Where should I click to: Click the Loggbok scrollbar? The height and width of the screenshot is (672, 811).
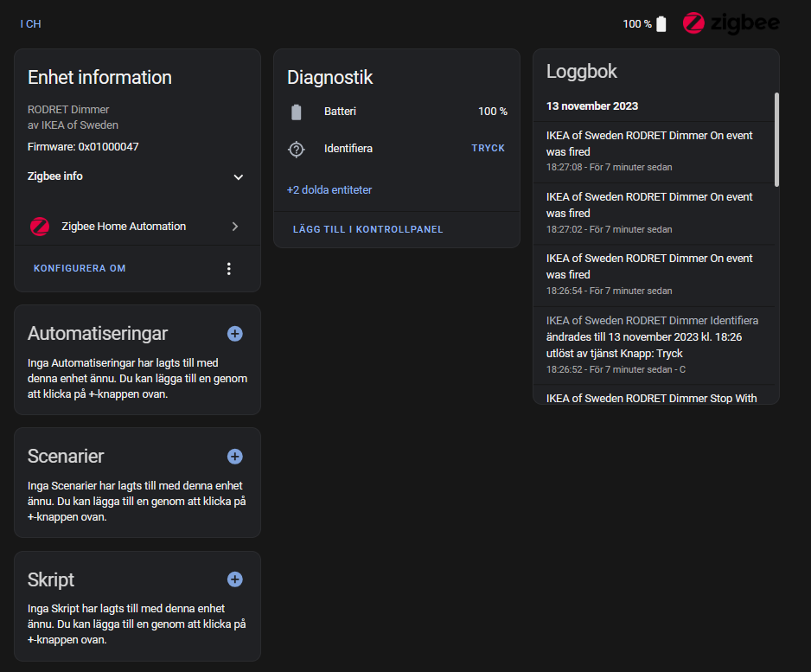click(x=776, y=140)
